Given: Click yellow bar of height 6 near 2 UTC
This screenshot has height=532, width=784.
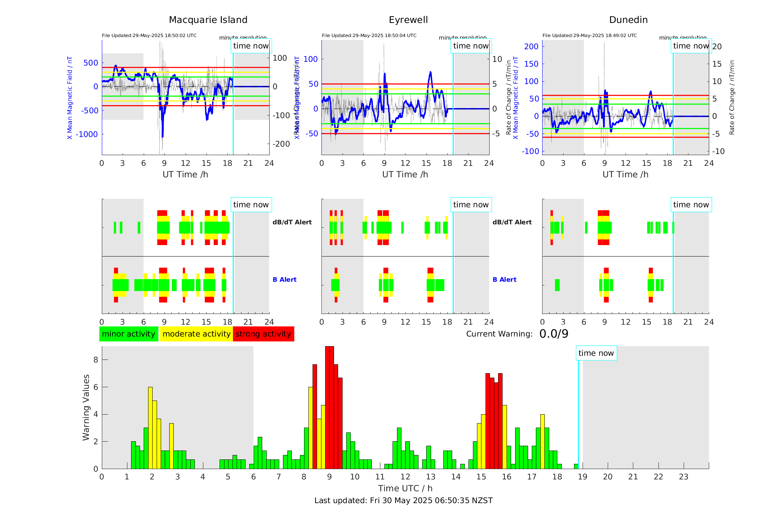Looking at the screenshot, I should [150, 428].
